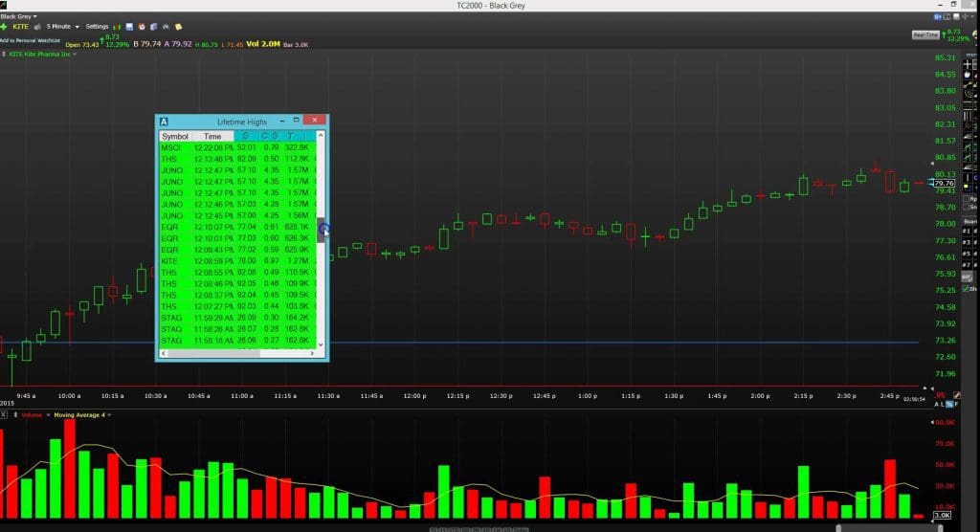
Task: Close the volume pane with X icon
Action: pyautogui.click(x=4, y=415)
